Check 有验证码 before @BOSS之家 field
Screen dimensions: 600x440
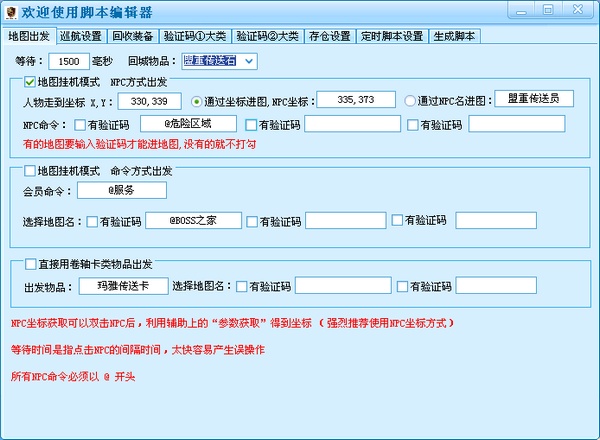pos(92,222)
